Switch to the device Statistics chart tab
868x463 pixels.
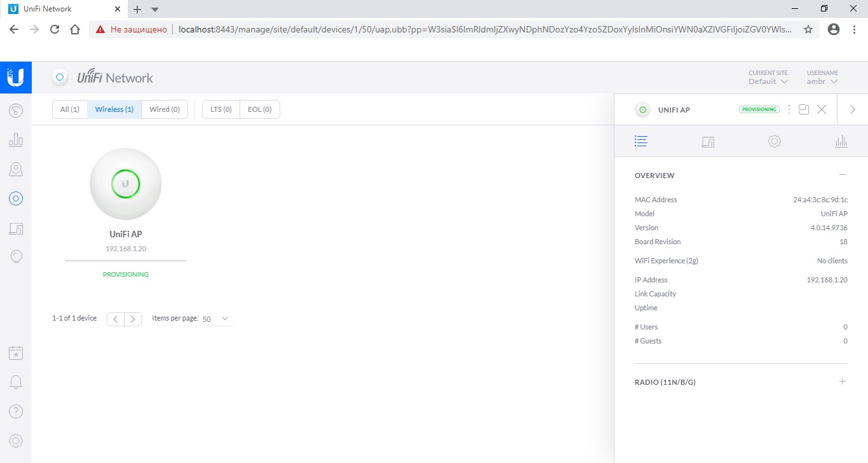[x=841, y=141]
